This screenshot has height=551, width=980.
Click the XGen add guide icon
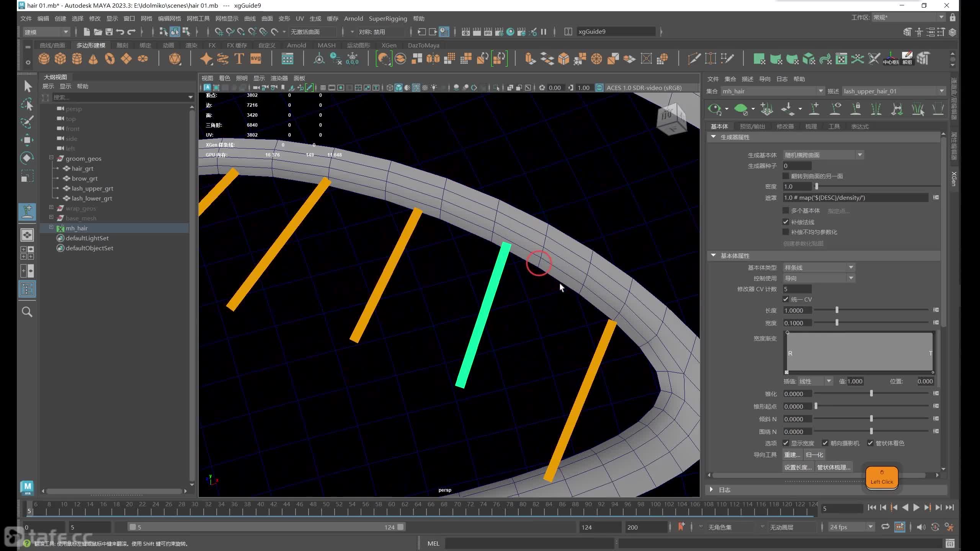[x=815, y=109]
